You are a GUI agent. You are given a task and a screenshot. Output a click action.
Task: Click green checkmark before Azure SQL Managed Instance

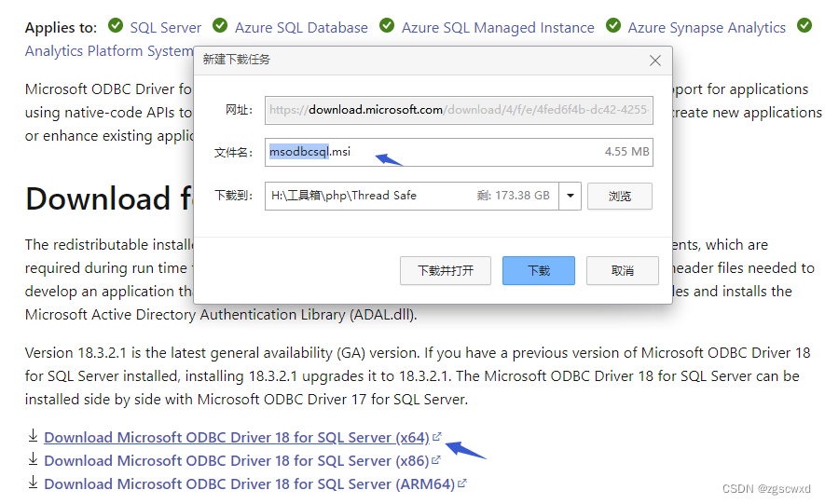(387, 25)
